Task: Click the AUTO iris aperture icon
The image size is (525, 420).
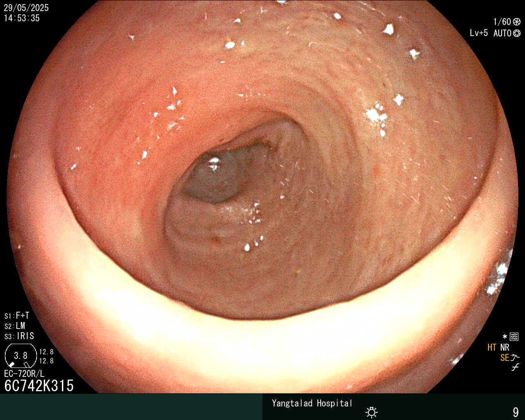Action: coord(517,33)
